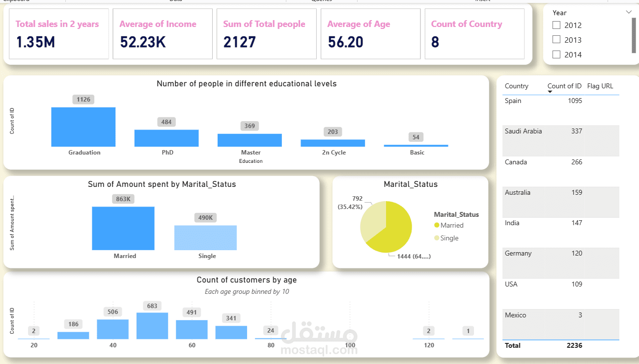Click the Each age group binned by 10 subtitle

(247, 292)
